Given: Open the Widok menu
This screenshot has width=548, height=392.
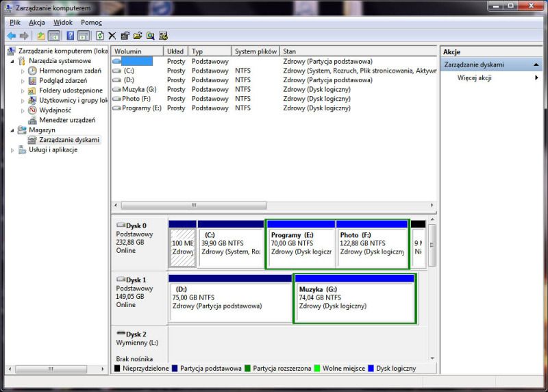Looking at the screenshot, I should pos(63,23).
